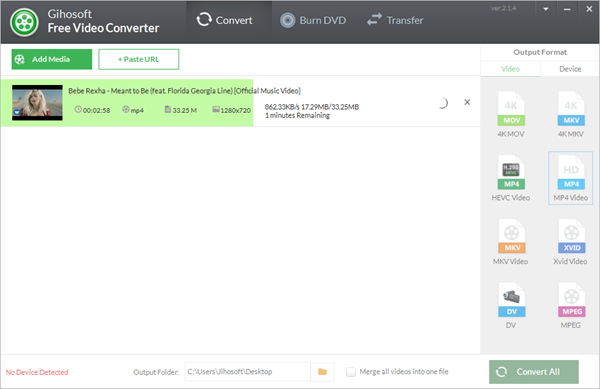Select the Device output format tab
The image size is (600, 389).
coord(570,69)
